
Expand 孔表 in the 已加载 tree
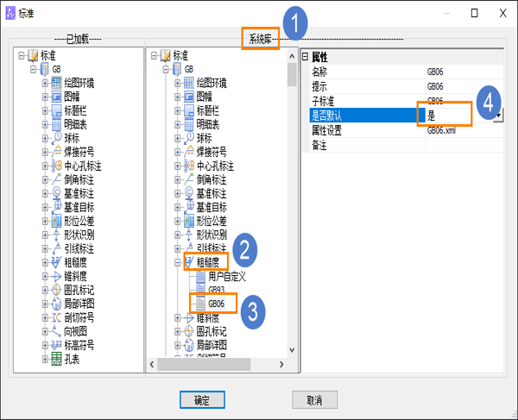[x=45, y=359]
